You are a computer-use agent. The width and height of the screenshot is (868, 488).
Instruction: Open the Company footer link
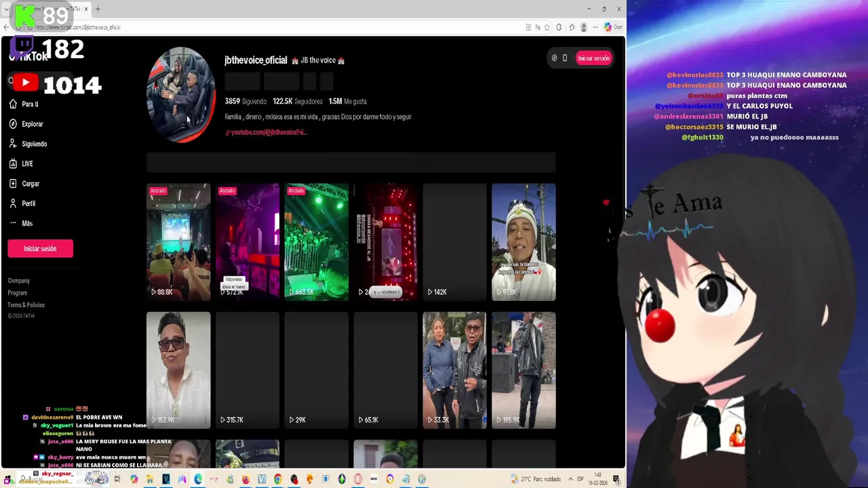point(19,281)
